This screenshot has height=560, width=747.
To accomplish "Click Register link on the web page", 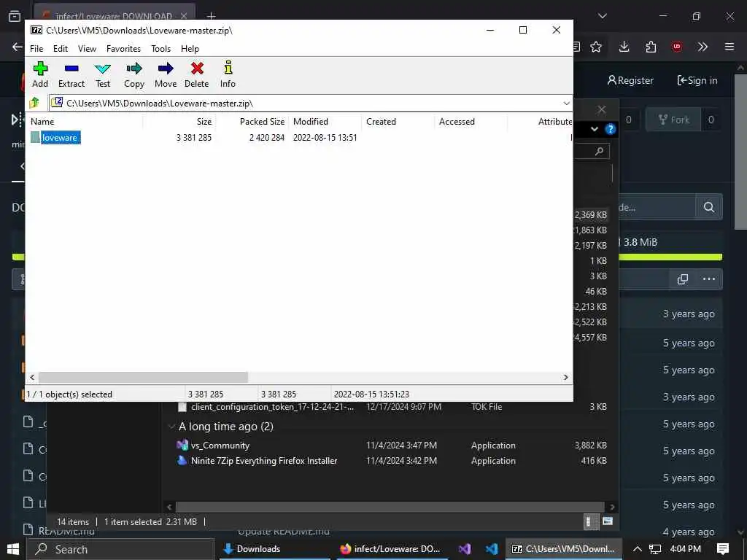I will pyautogui.click(x=630, y=80).
